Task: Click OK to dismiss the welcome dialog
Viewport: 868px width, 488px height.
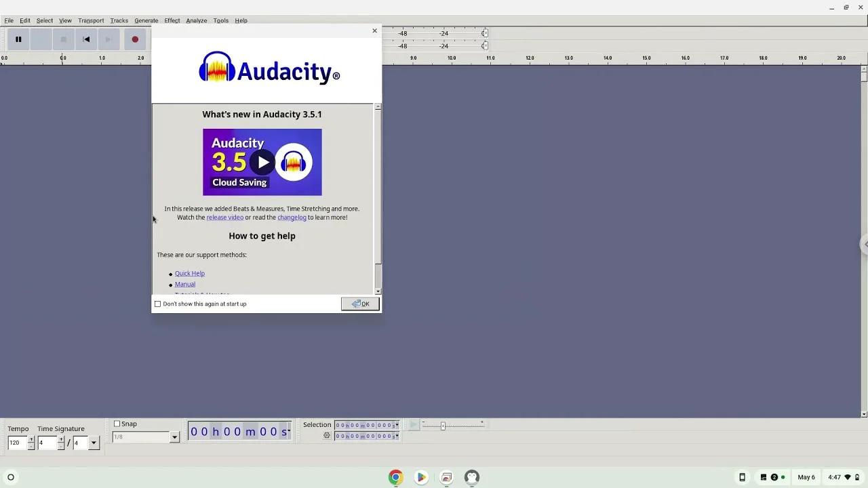Action: (x=360, y=304)
